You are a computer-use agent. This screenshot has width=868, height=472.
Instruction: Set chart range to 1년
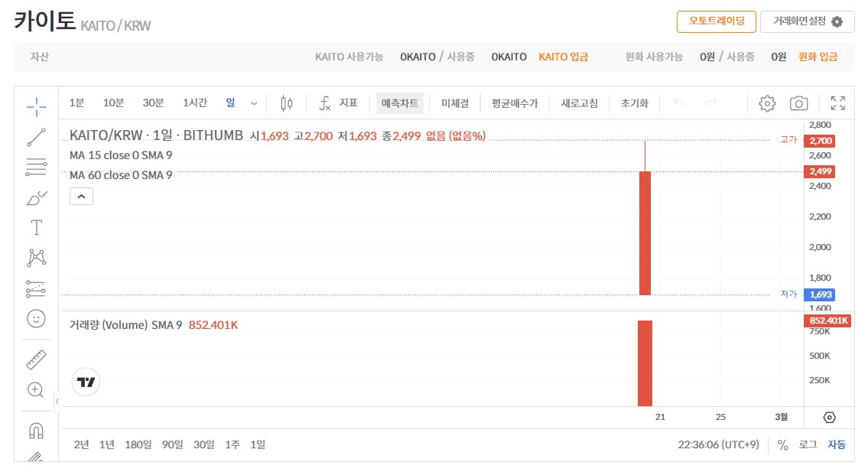[x=107, y=444]
